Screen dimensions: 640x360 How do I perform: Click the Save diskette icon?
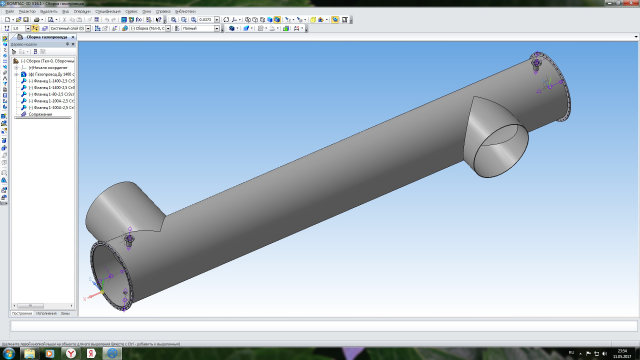click(x=26, y=20)
